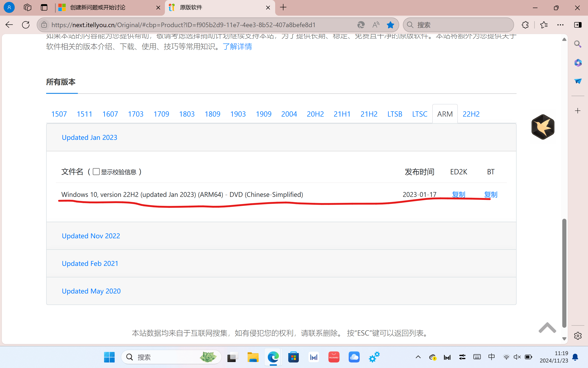Toggle the Edge sidebar panel icon

tap(578, 25)
